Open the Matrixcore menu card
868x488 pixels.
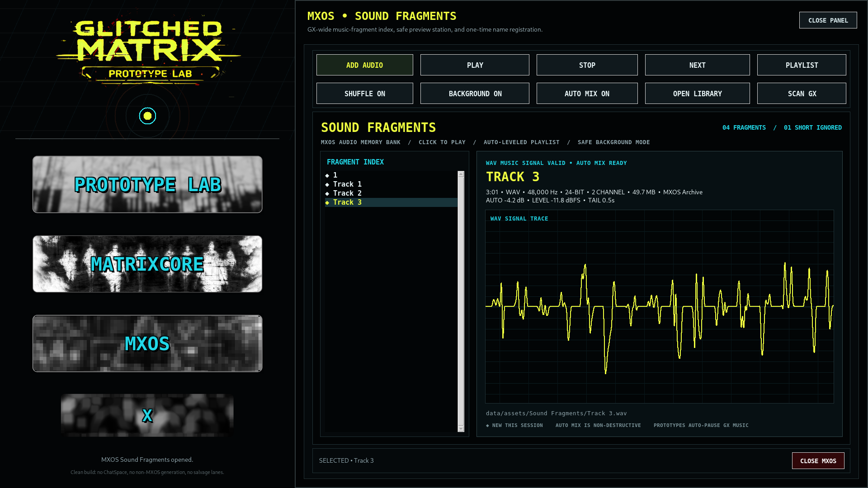[147, 264]
